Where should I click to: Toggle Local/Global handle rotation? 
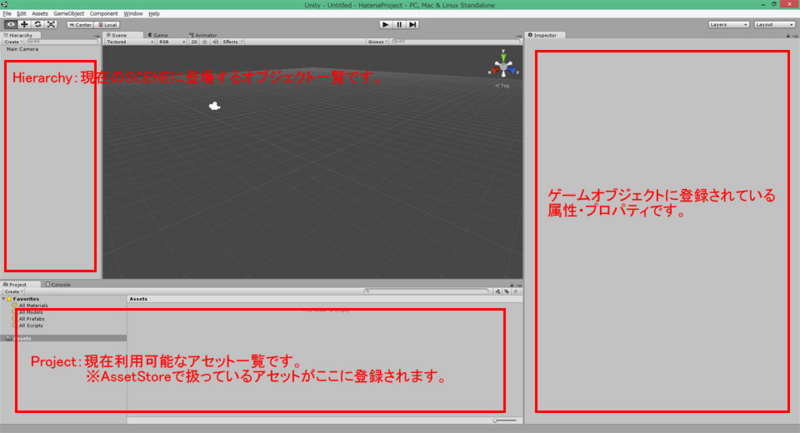[x=107, y=24]
